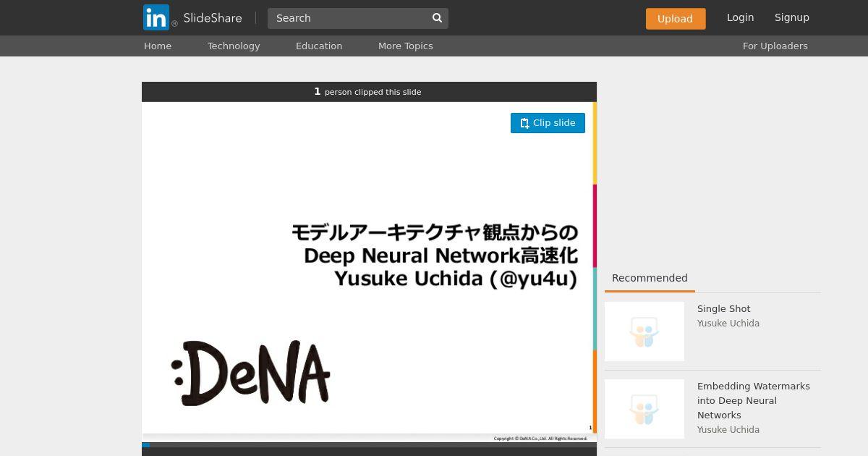Screen dimensions: 868x456
Task: Click the search magnifier icon
Action: click(x=437, y=18)
